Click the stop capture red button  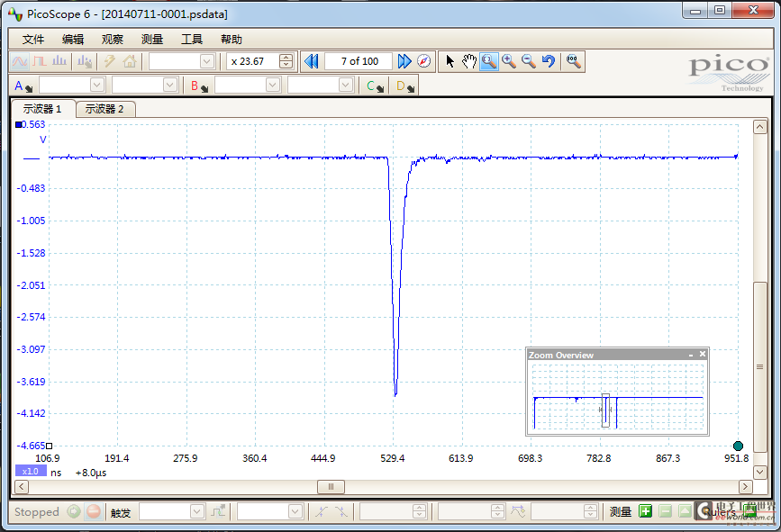(x=93, y=511)
